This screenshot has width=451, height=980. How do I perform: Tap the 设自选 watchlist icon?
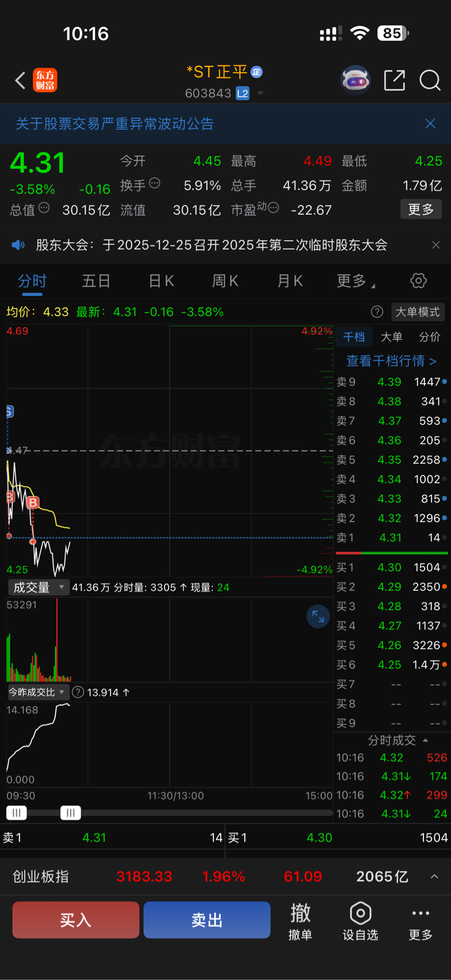[361, 921]
